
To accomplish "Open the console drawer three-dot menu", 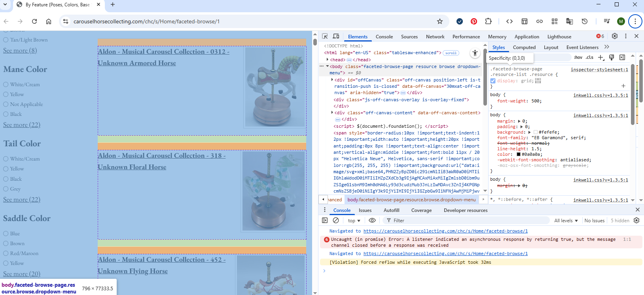I will 325,210.
